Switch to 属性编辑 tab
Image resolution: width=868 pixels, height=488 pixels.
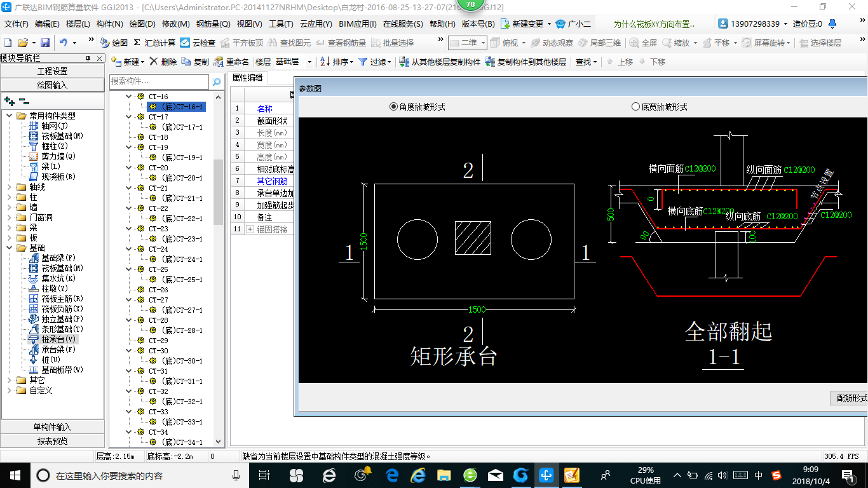tap(248, 78)
